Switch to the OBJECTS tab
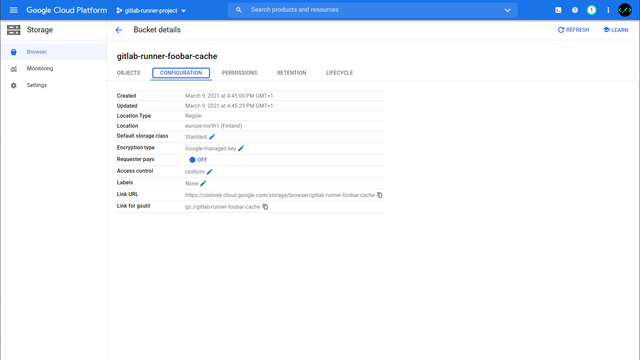The image size is (640, 360). pyautogui.click(x=128, y=73)
